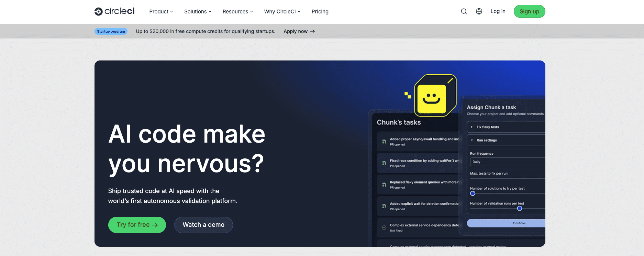Click 'Complex external service dependency' Not fixed row
Image resolution: width=644 pixels, height=256 pixels.
point(418,227)
